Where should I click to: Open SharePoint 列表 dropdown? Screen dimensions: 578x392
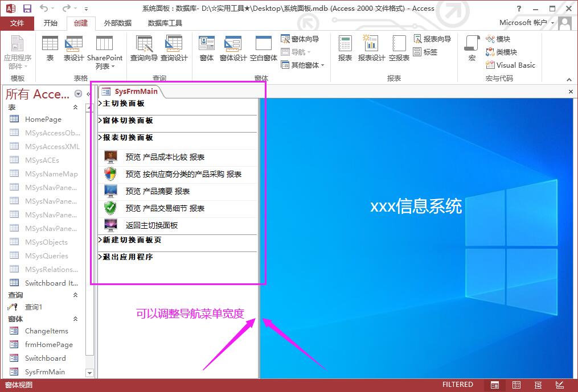tap(105, 52)
